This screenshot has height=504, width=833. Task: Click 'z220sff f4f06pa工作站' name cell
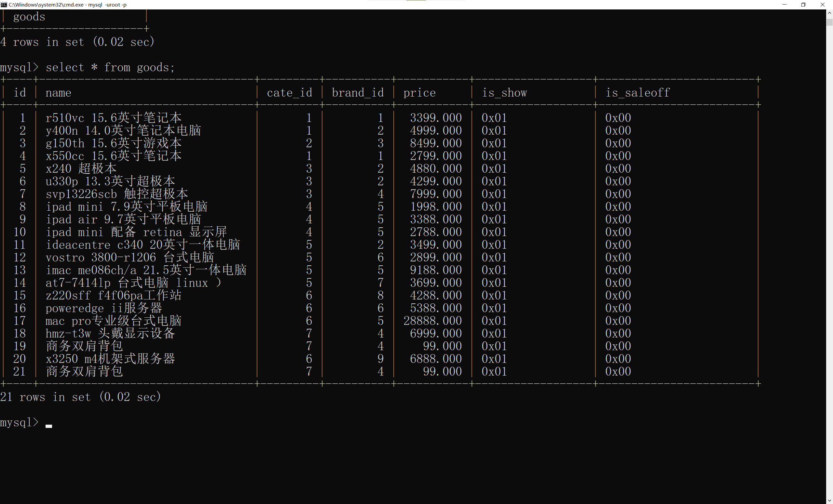[114, 295]
